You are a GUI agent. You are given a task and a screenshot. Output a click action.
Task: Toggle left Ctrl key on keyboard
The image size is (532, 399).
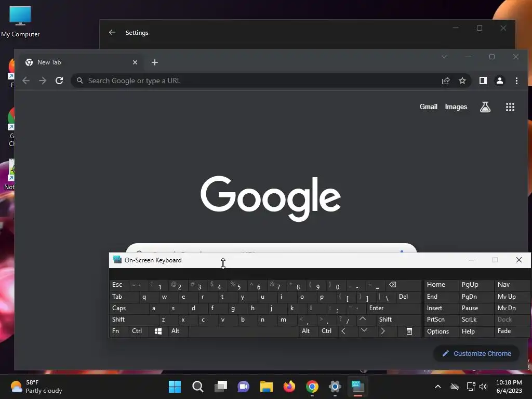[x=138, y=331]
